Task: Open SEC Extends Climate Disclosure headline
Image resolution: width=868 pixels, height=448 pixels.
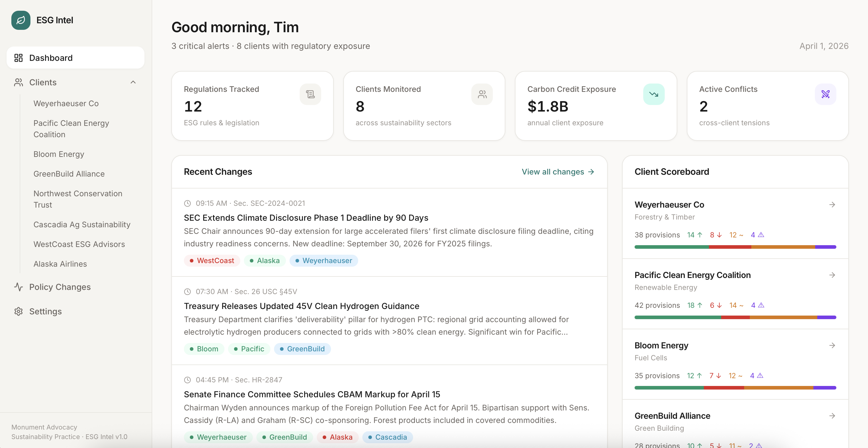Action: point(306,218)
